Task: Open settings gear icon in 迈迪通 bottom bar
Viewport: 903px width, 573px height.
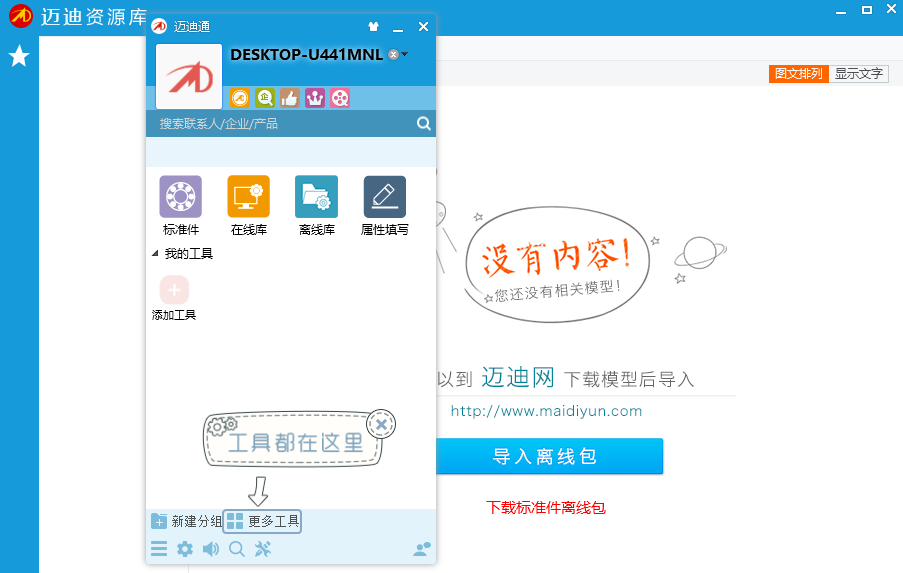Action: (185, 549)
